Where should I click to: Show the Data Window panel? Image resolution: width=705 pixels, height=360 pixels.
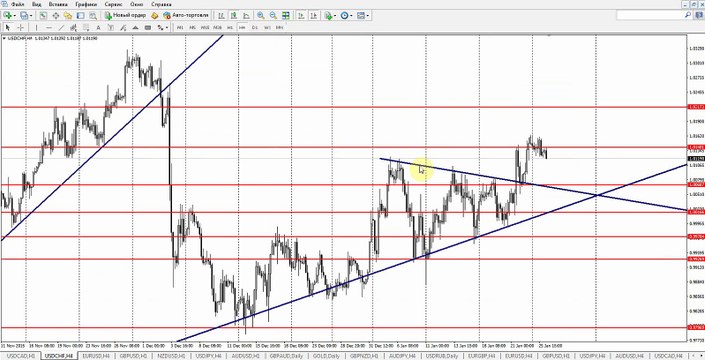(56, 16)
